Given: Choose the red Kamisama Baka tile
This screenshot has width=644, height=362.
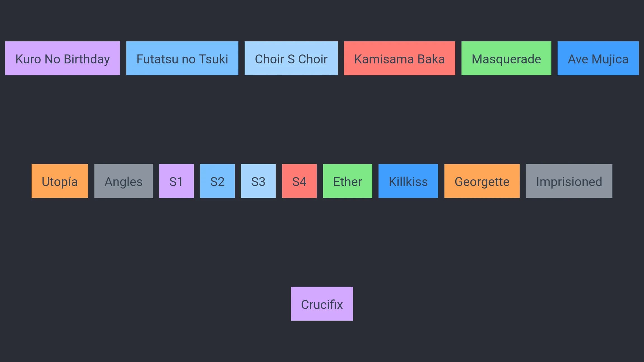Looking at the screenshot, I should [399, 58].
